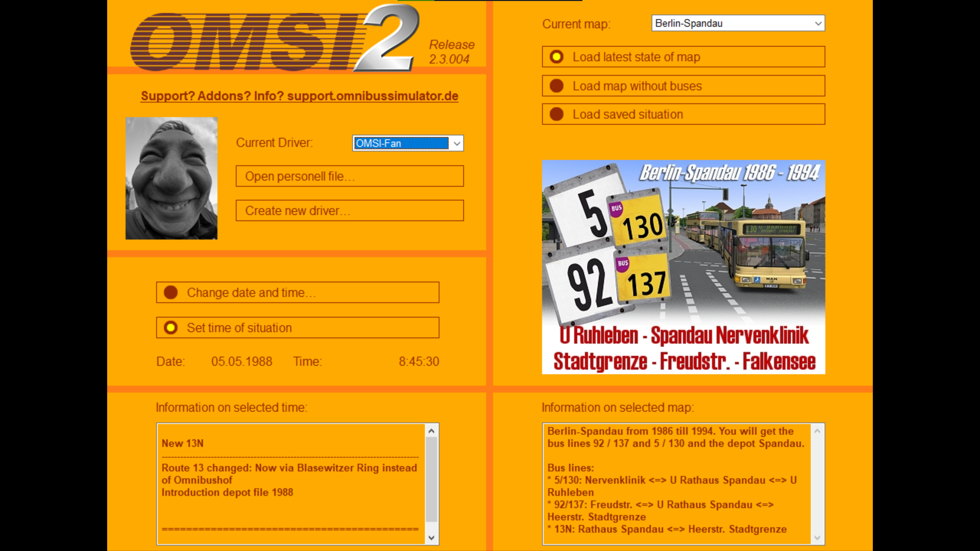Click map information scroll up arrow
Viewport: 980px width, 551px height.
[817, 431]
